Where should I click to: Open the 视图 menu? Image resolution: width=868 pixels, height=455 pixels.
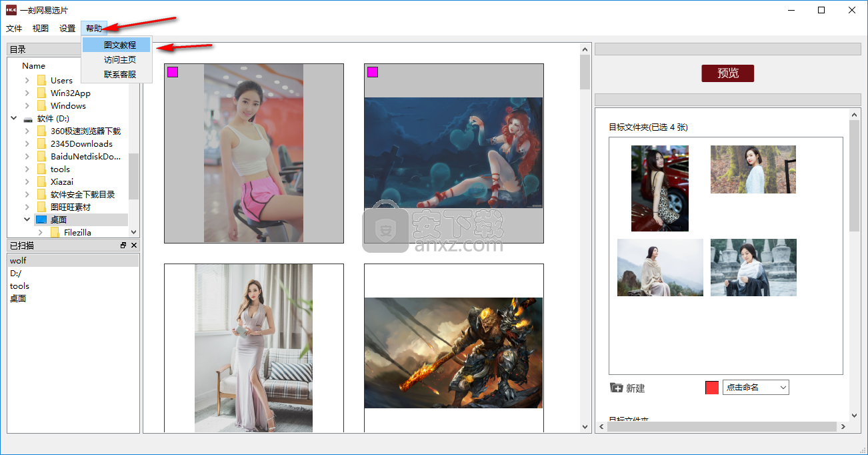41,29
